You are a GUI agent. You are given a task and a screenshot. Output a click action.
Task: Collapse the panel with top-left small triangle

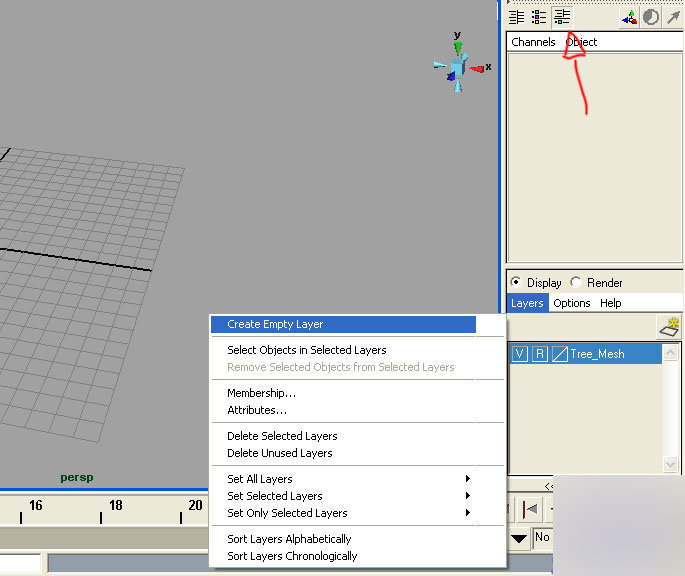coord(508,2)
